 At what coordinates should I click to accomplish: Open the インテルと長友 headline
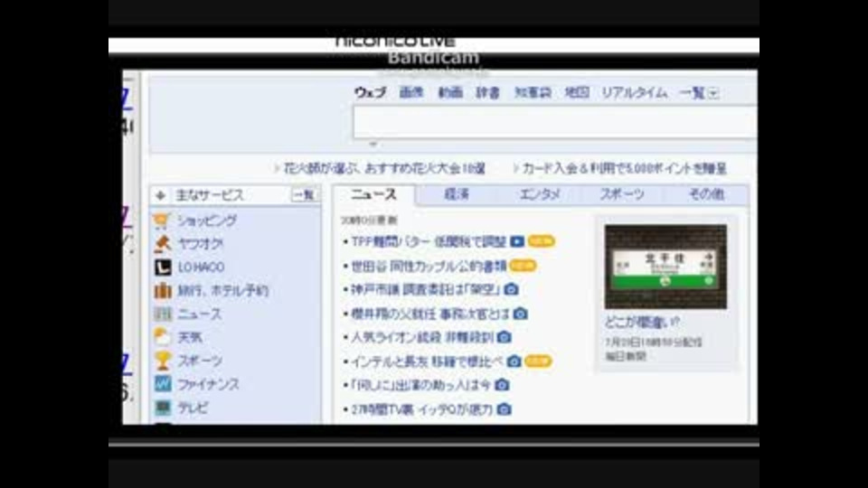click(x=427, y=361)
